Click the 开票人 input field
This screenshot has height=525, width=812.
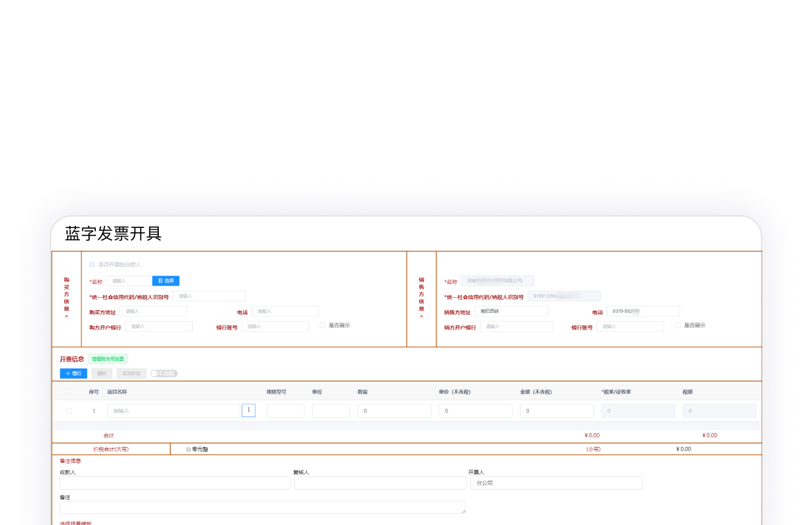pyautogui.click(x=557, y=483)
